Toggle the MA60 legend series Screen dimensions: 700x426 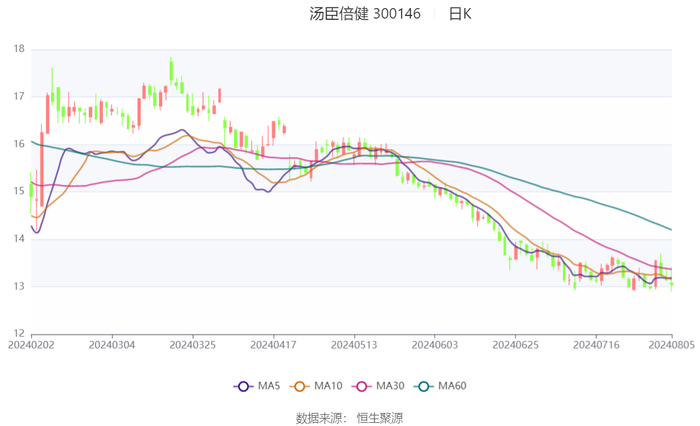point(440,386)
